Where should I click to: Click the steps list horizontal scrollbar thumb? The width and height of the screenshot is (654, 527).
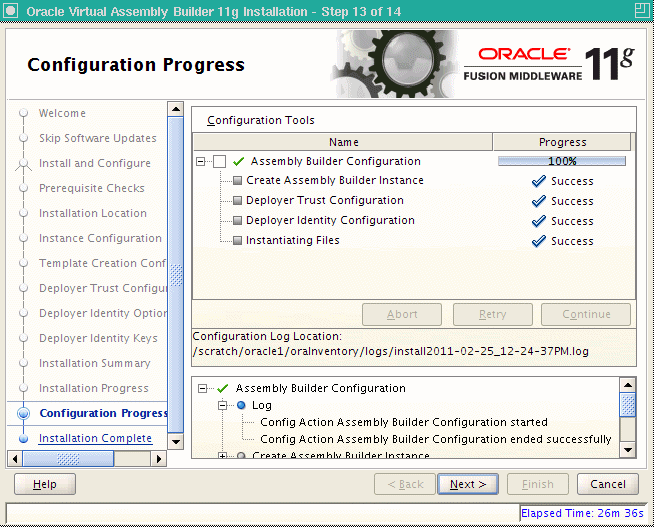click(x=68, y=459)
